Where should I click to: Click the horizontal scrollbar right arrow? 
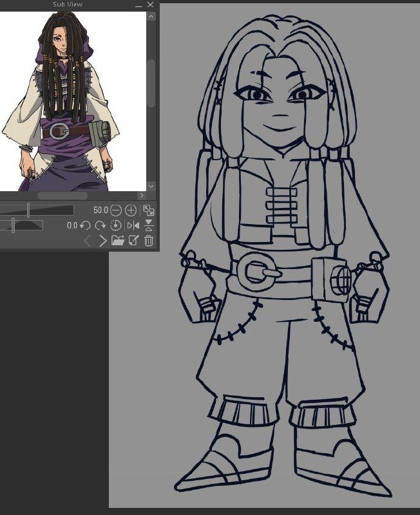[142, 196]
